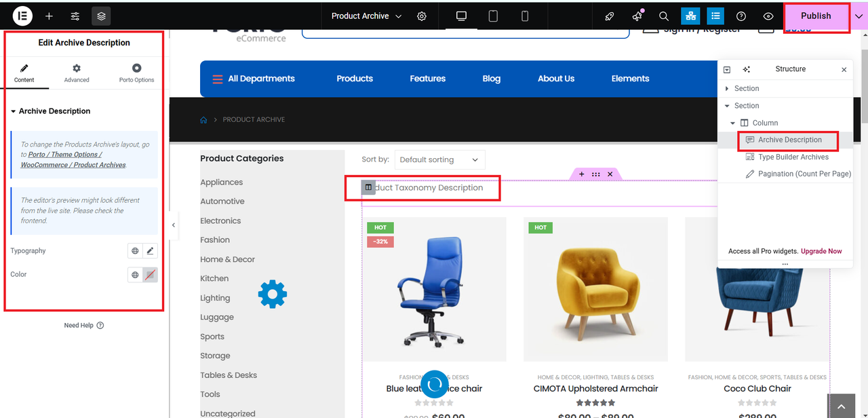Switch to tablet device preview
This screenshot has width=868, height=418.
point(493,16)
